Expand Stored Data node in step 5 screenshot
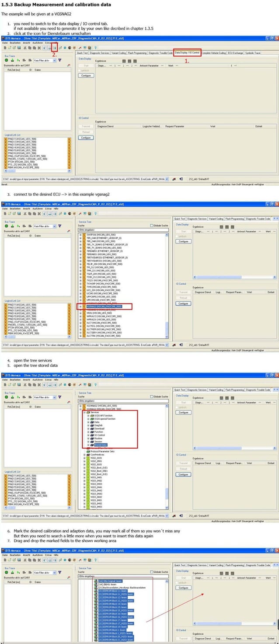Screen dimensions: 279x644 (88, 445)
